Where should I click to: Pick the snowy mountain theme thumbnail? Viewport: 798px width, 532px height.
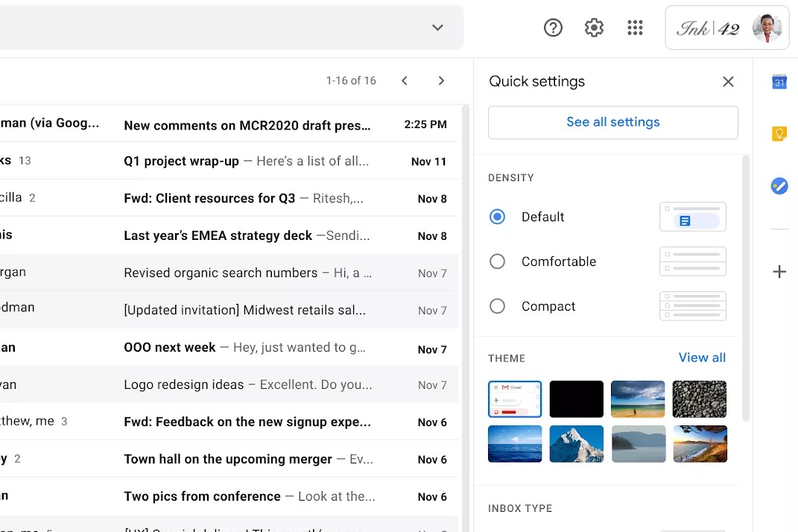point(576,444)
